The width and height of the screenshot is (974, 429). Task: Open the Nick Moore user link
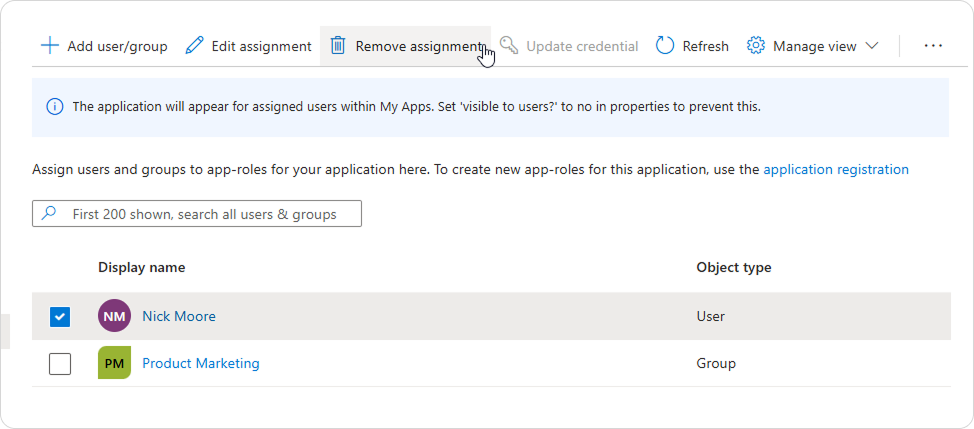click(179, 316)
